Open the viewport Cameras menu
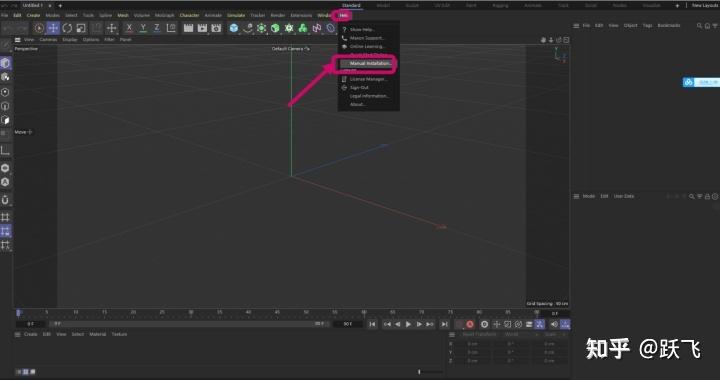Image resolution: width=720 pixels, height=380 pixels. point(48,39)
